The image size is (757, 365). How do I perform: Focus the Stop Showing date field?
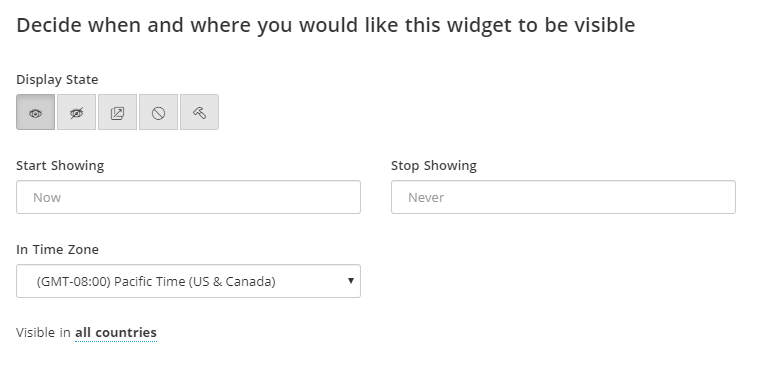[563, 197]
